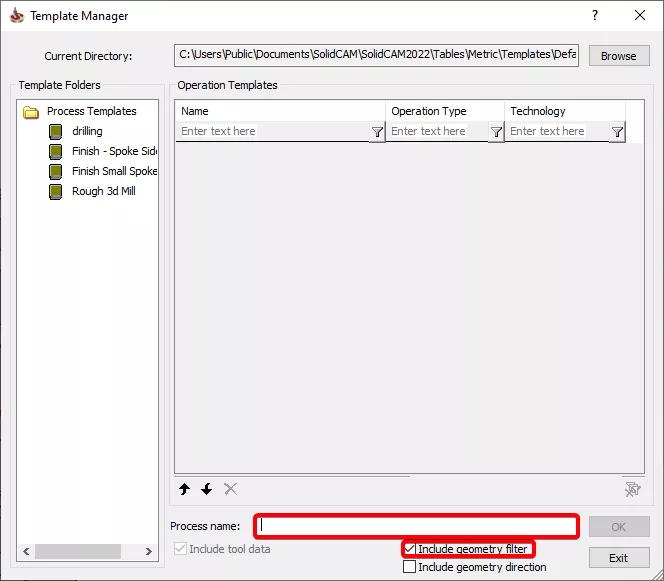Enable Include geometry direction checkbox
The height and width of the screenshot is (581, 664).
coord(409,567)
